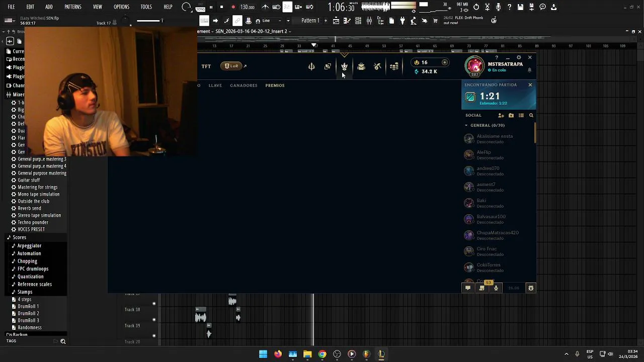The width and height of the screenshot is (644, 362).
Task: Open the shopping cart icon in FL toolbar
Action: point(435,21)
